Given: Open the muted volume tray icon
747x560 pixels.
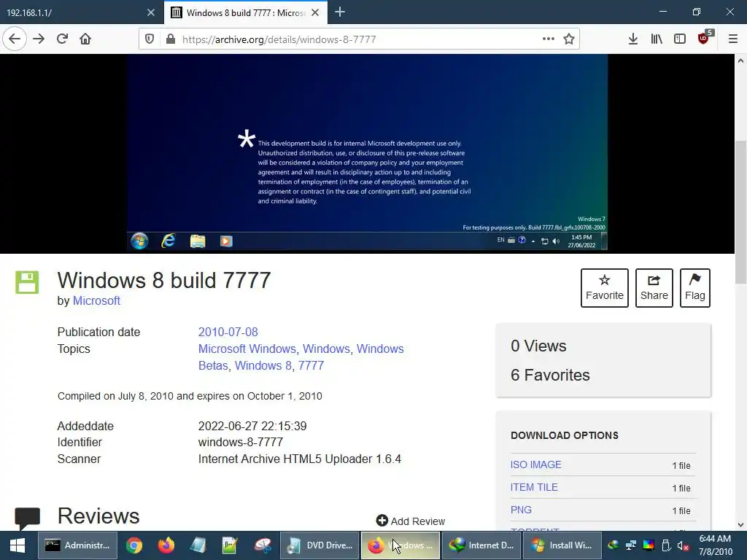Looking at the screenshot, I should tap(683, 545).
